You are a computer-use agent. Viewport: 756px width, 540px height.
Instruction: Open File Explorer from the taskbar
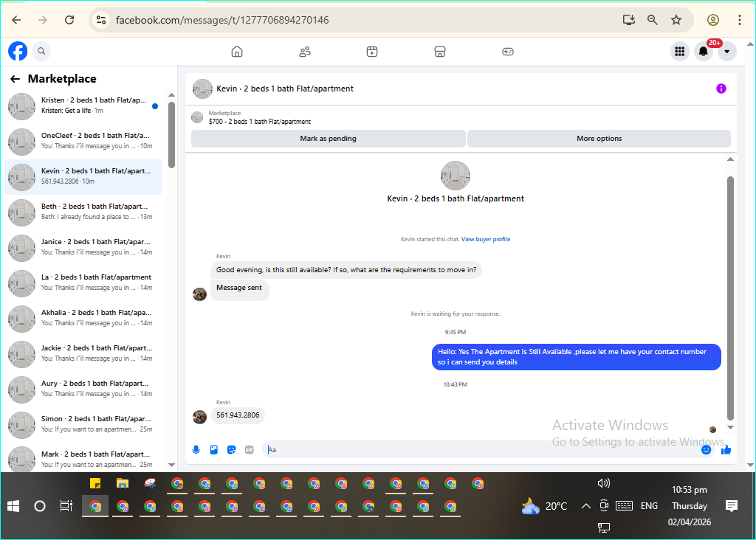click(x=123, y=484)
